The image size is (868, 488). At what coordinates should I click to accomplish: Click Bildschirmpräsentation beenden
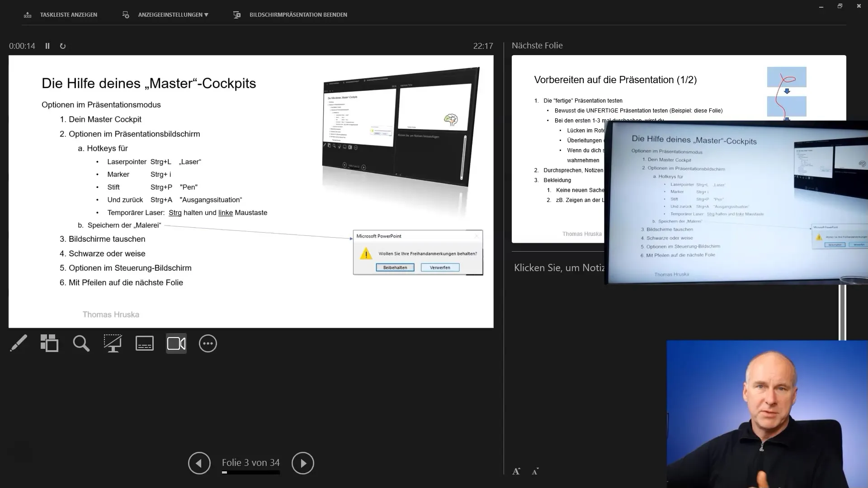[290, 15]
